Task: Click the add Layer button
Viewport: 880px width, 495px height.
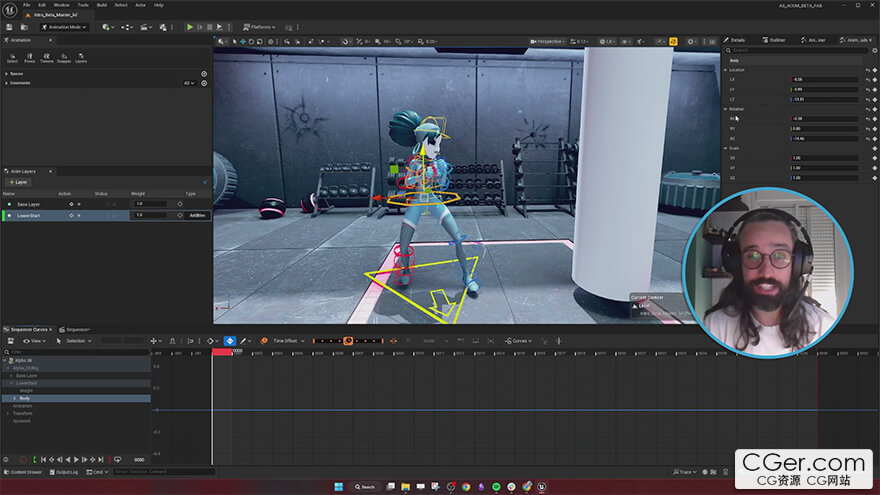Action: click(18, 182)
